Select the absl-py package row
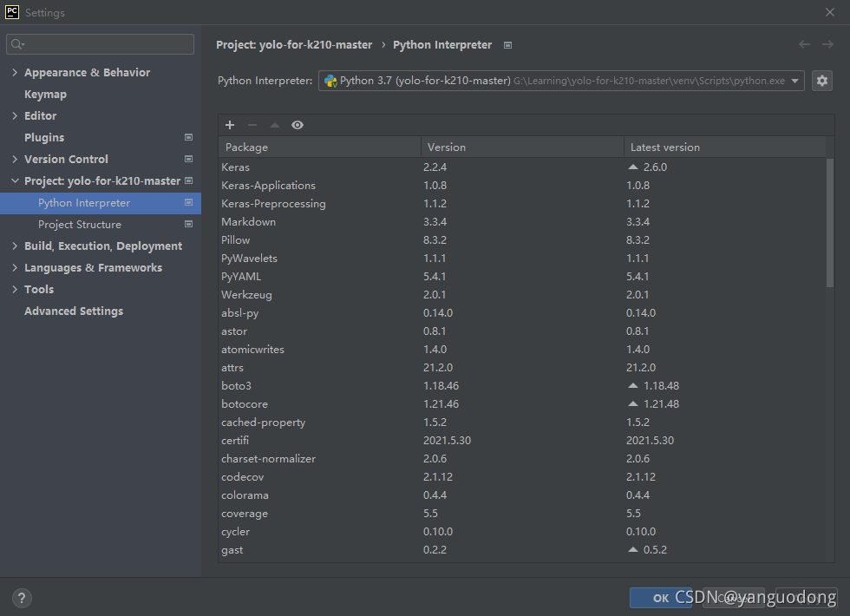This screenshot has height=616, width=850. coord(522,313)
